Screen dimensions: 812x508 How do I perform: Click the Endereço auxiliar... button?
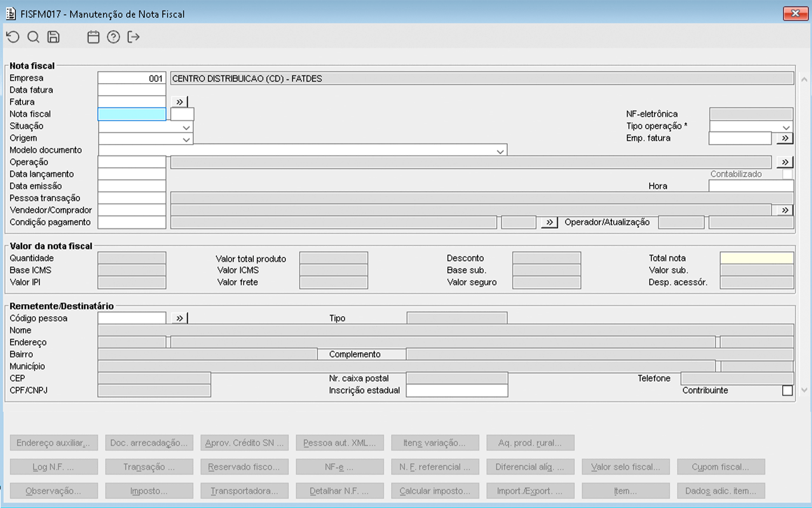[x=54, y=443]
